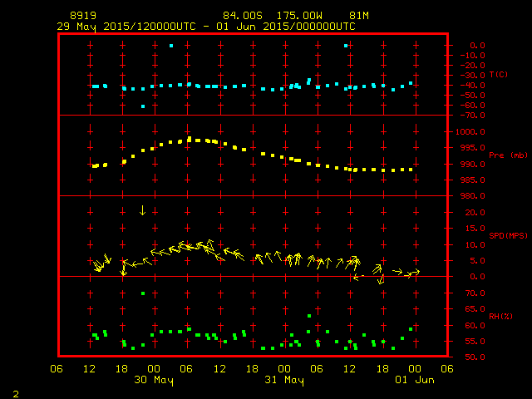Select the latitude value 84.00S
Screen dimensions: 532x399
[243, 16]
